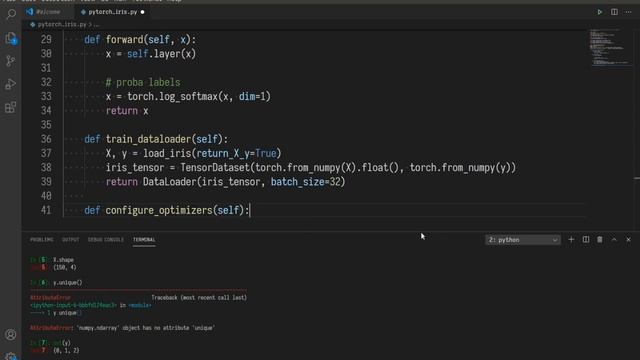Click 'torch.log_softmax' on line 33
The height and width of the screenshot is (360, 640).
tap(173, 97)
